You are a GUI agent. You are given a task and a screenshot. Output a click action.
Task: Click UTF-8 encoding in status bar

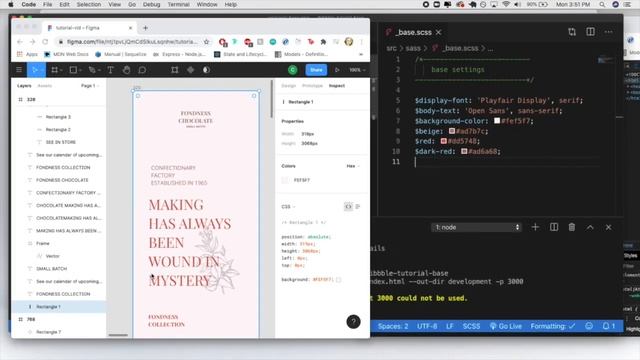tap(427, 326)
